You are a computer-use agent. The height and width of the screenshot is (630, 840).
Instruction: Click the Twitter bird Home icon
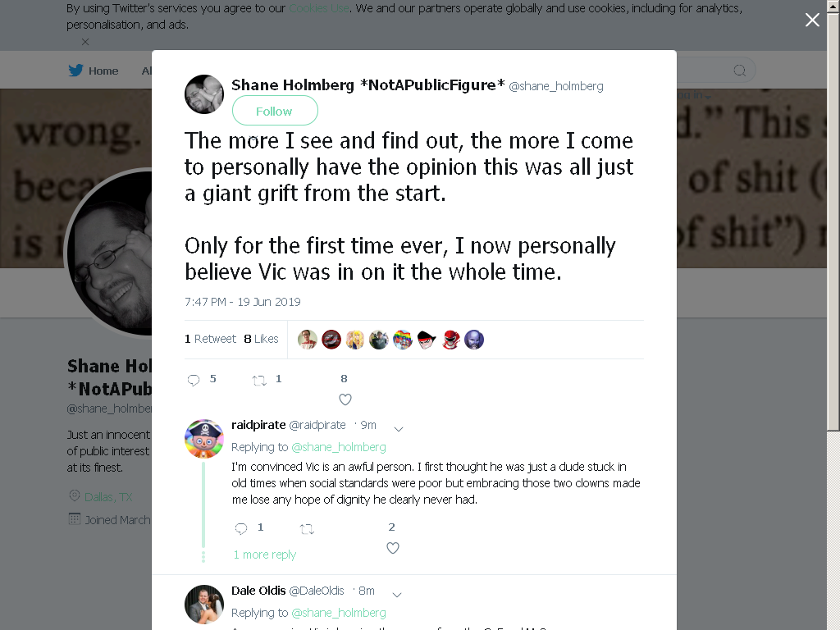[x=75, y=71]
